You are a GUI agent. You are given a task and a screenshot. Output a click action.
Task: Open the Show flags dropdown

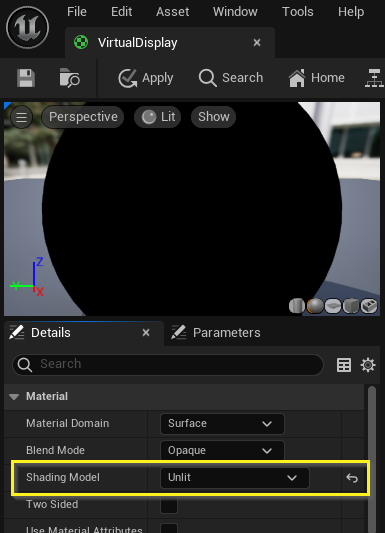tap(213, 117)
